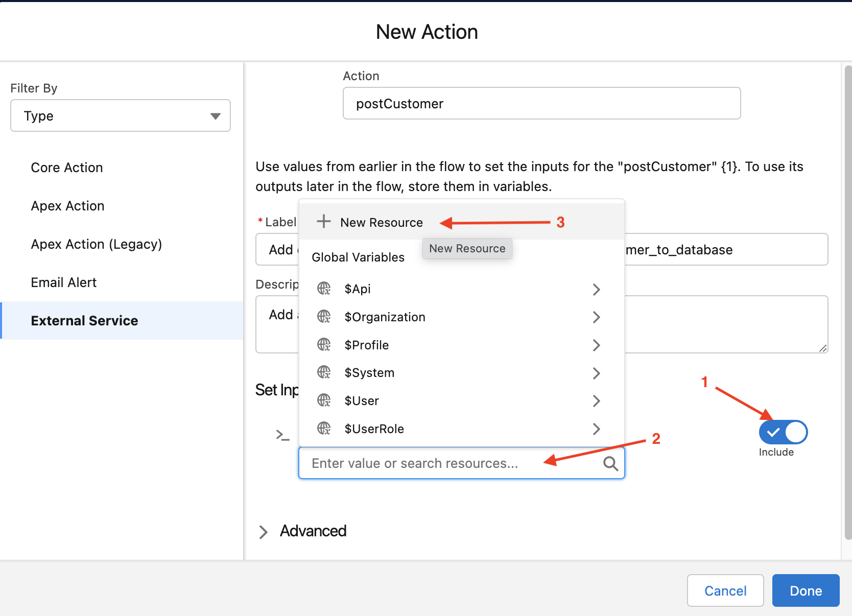Screen dimensions: 852x616
Task: Expand the $User global variable
Action: pos(596,401)
